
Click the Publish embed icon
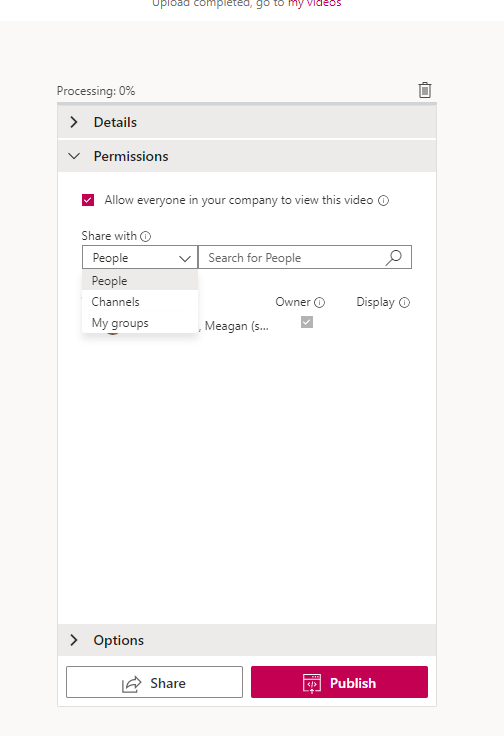(x=312, y=683)
